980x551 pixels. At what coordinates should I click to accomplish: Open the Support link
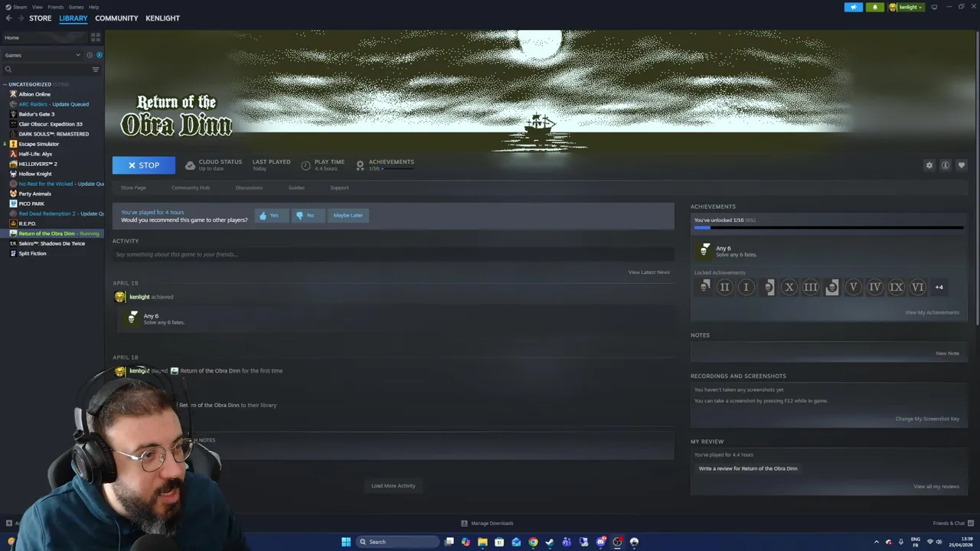tap(339, 187)
